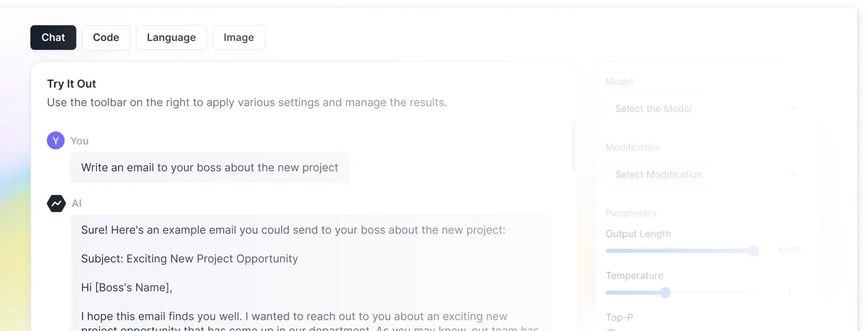Click the Model dropdown chevron arrow
This screenshot has width=868, height=331.
click(x=793, y=108)
